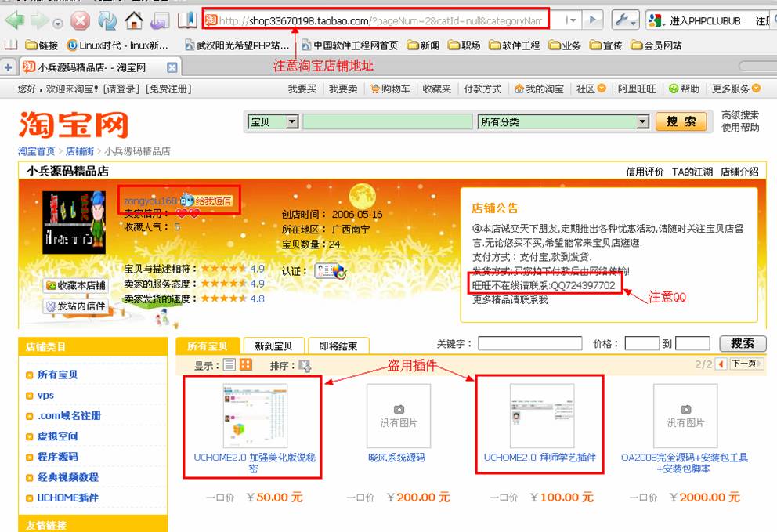This screenshot has width=777, height=532.
Task: Open the 宝贝 search type dropdown
Action: [x=273, y=122]
